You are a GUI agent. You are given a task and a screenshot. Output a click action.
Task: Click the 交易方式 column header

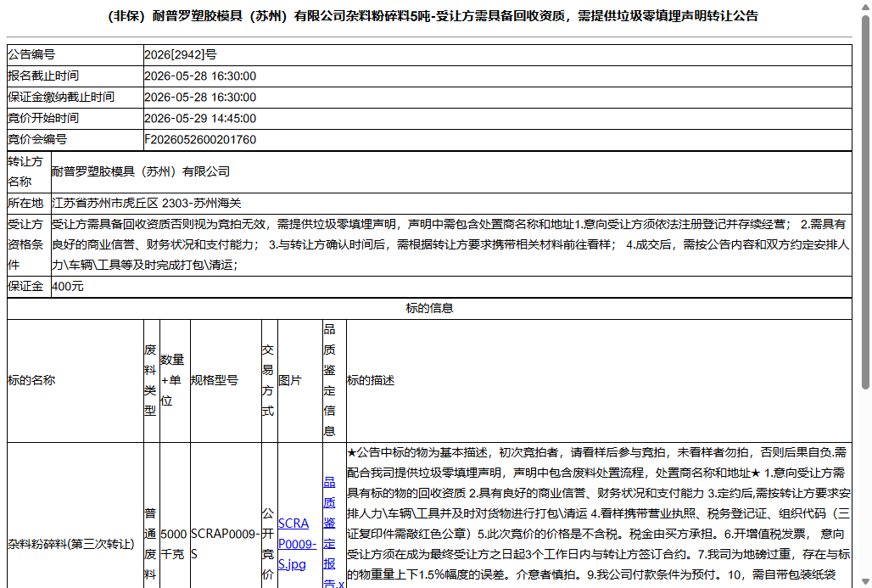pos(269,380)
